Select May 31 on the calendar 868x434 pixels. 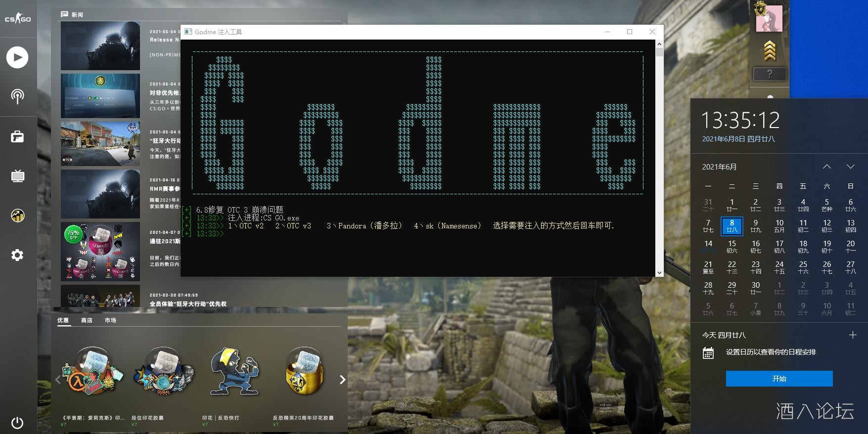pos(708,205)
